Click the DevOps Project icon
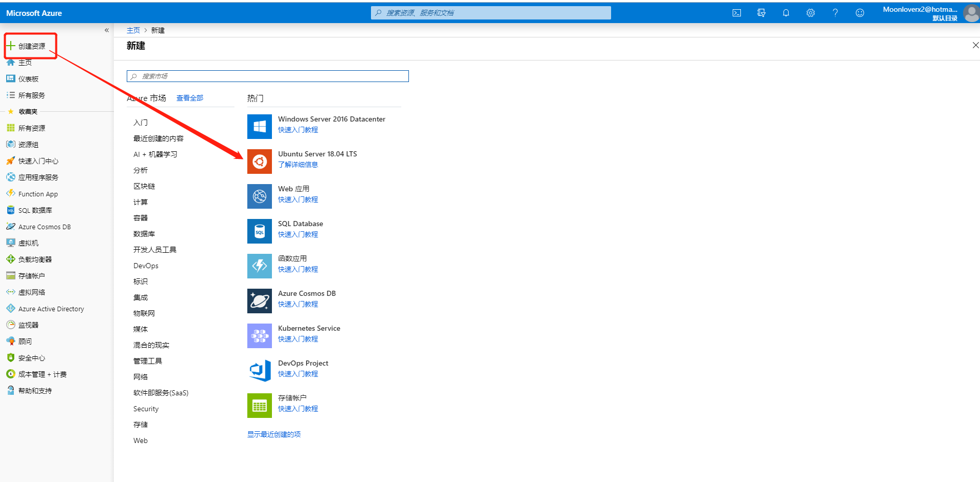 tap(260, 371)
